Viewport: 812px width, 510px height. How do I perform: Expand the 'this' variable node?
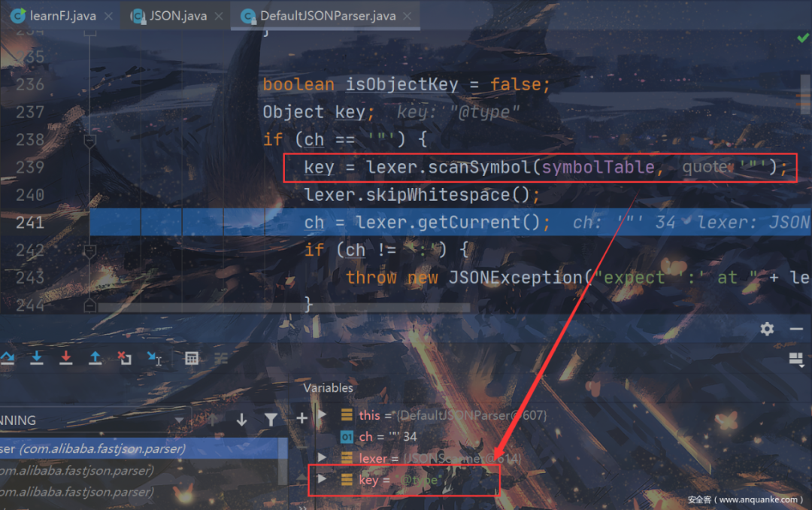pyautogui.click(x=322, y=414)
